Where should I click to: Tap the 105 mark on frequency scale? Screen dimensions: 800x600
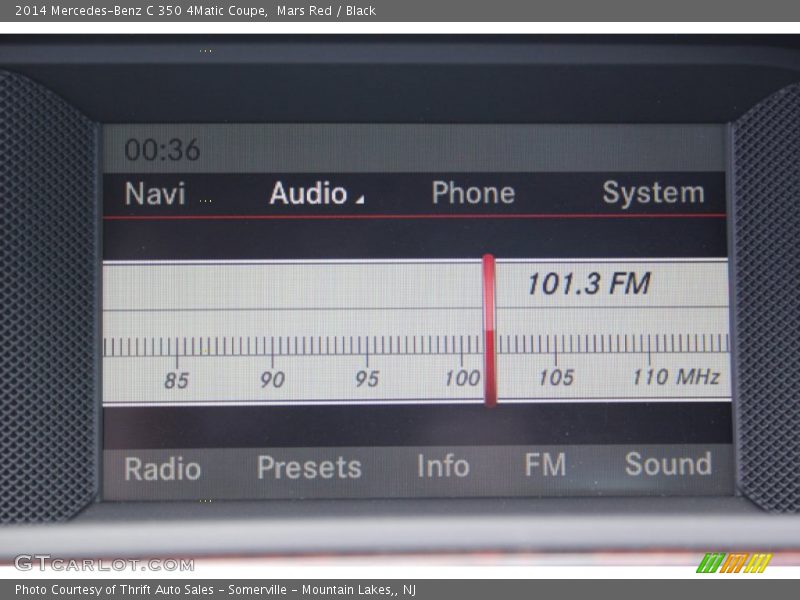pyautogui.click(x=557, y=378)
